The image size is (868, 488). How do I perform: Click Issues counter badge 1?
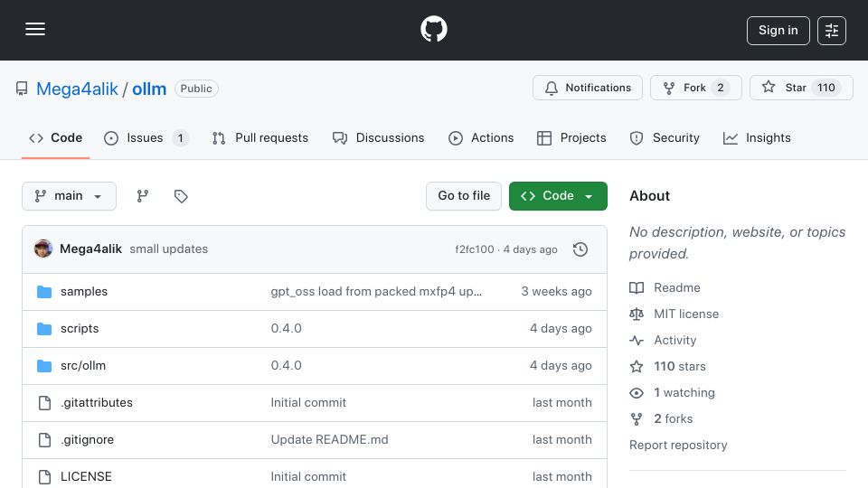[181, 137]
